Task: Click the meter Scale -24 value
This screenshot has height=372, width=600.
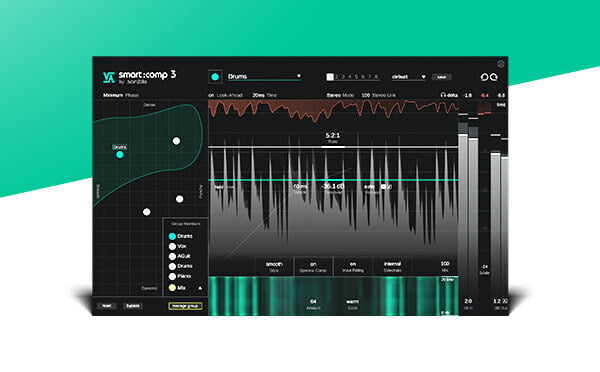Action: coord(484,266)
